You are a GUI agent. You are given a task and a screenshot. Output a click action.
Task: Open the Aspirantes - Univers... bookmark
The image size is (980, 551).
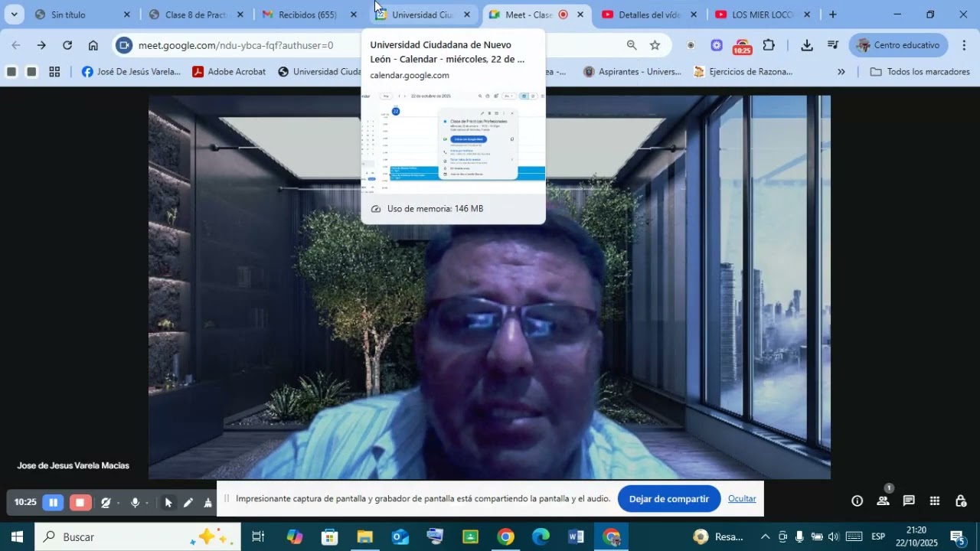tap(632, 72)
